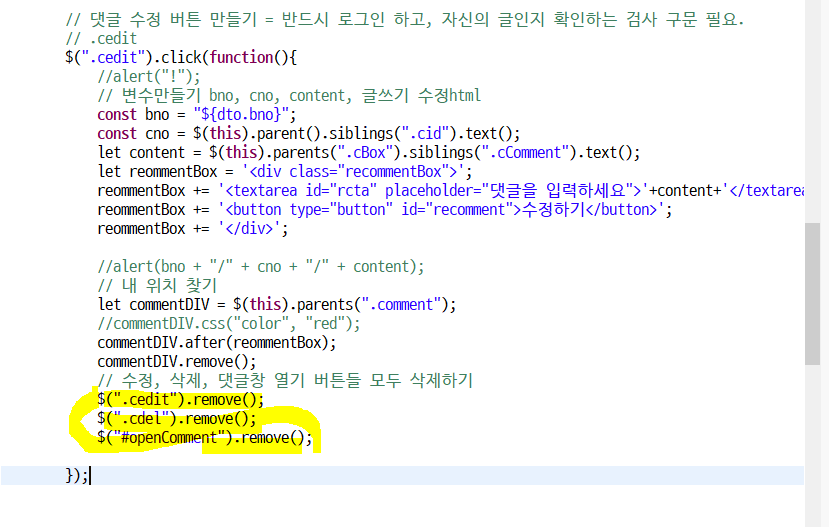Click the vertical scrollbar thumb

pyautogui.click(x=812, y=294)
